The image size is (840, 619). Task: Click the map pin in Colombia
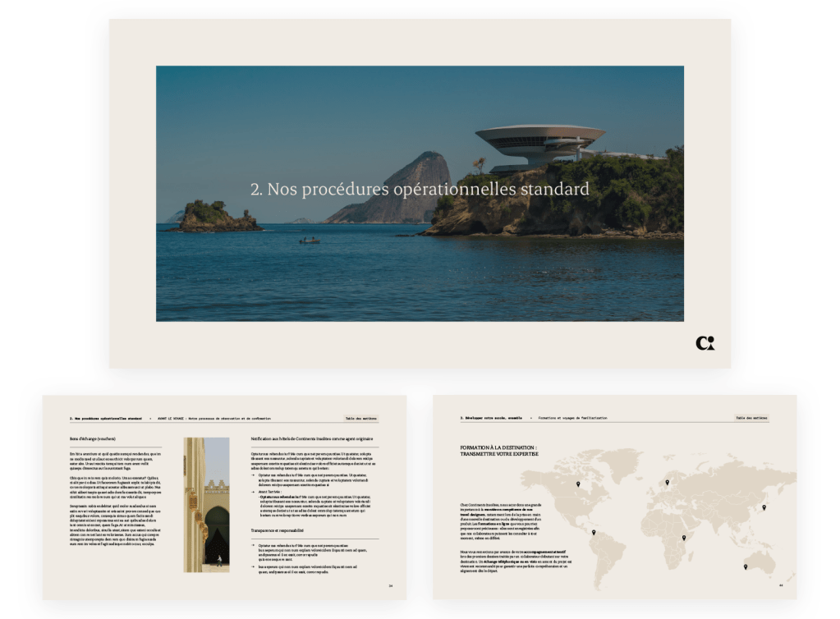(594, 533)
